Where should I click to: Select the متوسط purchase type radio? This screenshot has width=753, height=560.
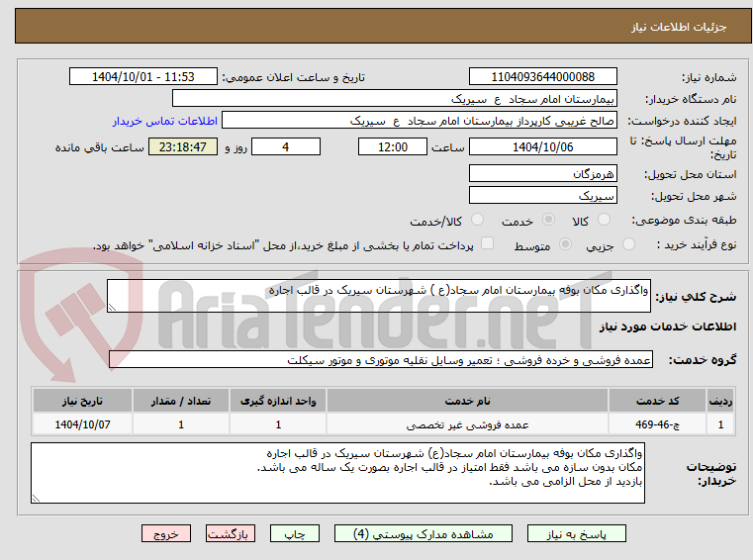click(x=566, y=244)
